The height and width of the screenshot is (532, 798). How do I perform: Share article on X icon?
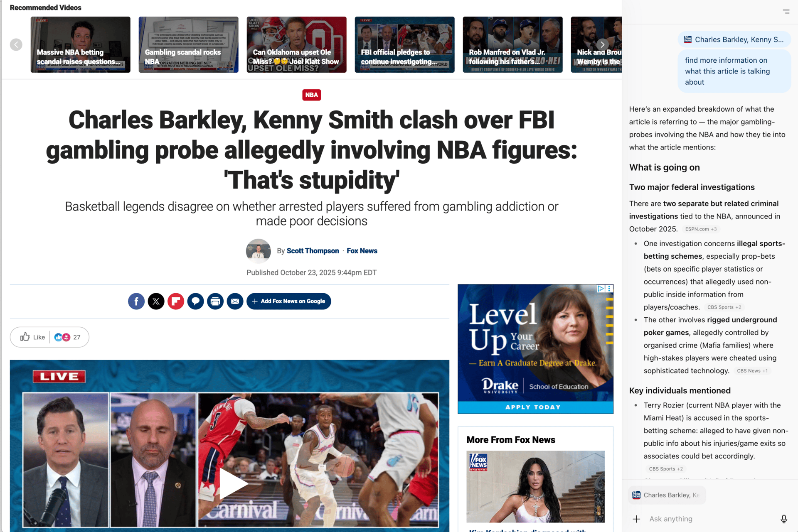pos(156,301)
